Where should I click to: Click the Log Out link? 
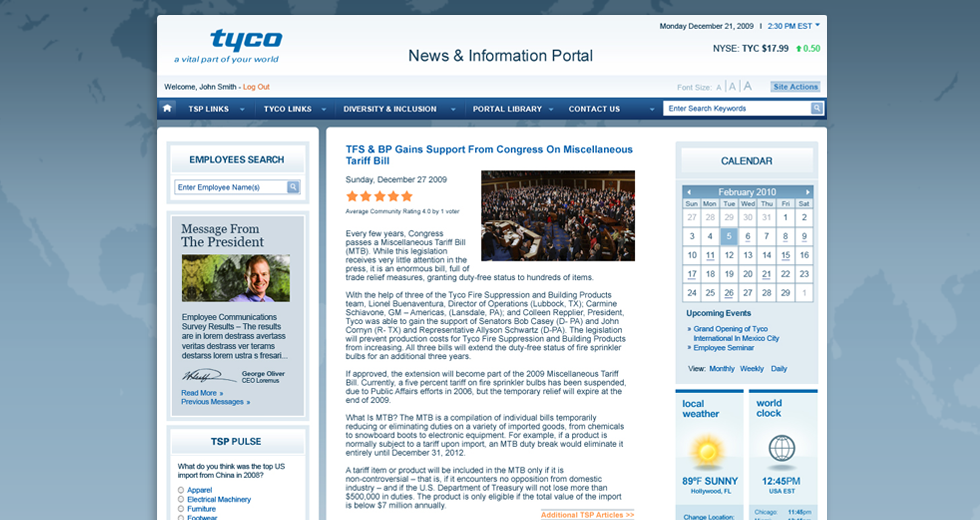coord(256,87)
